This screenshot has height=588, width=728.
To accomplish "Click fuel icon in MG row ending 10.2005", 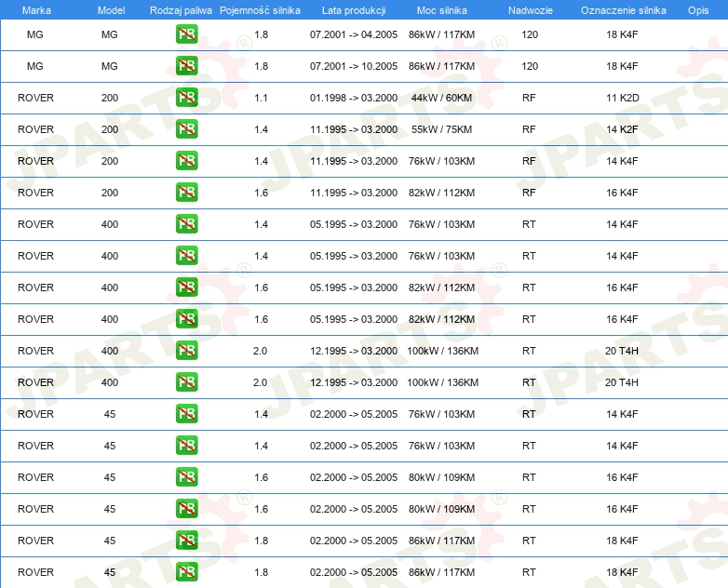I will [x=186, y=66].
